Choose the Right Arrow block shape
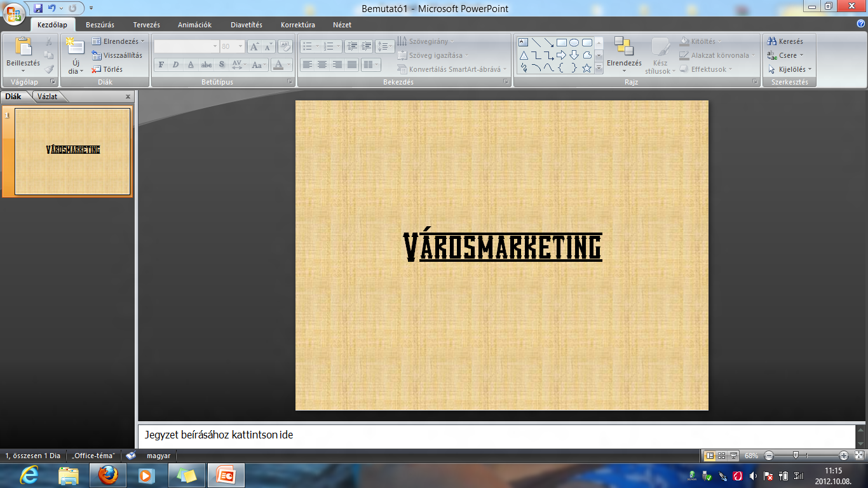The image size is (868, 488). point(562,55)
